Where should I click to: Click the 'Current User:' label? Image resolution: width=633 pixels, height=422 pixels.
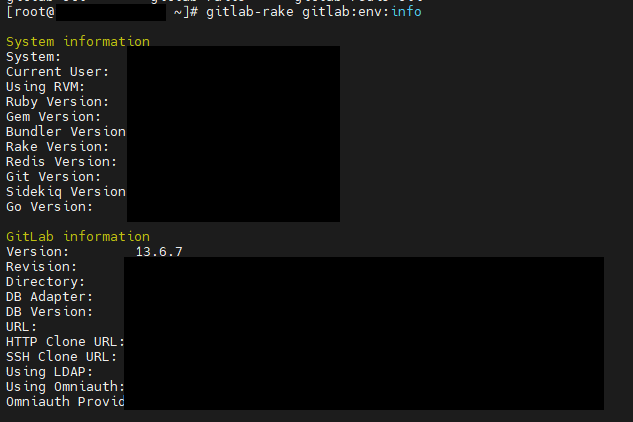[x=57, y=72]
